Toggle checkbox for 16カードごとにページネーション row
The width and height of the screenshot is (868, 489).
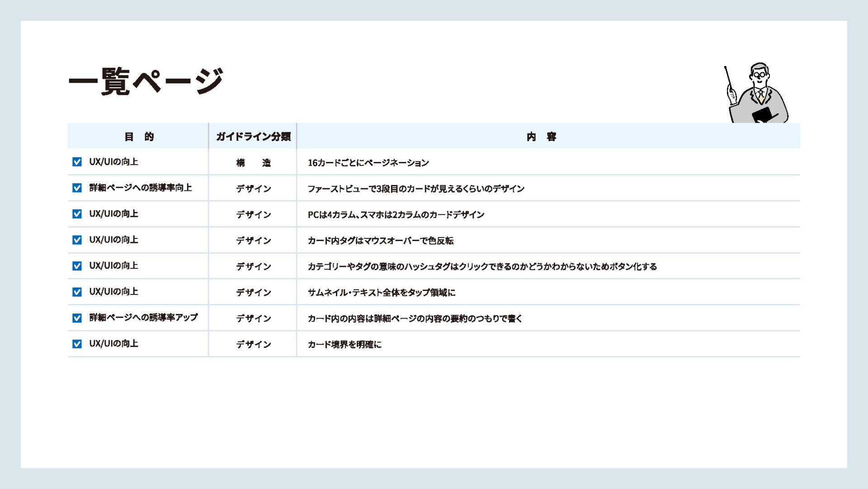click(77, 162)
